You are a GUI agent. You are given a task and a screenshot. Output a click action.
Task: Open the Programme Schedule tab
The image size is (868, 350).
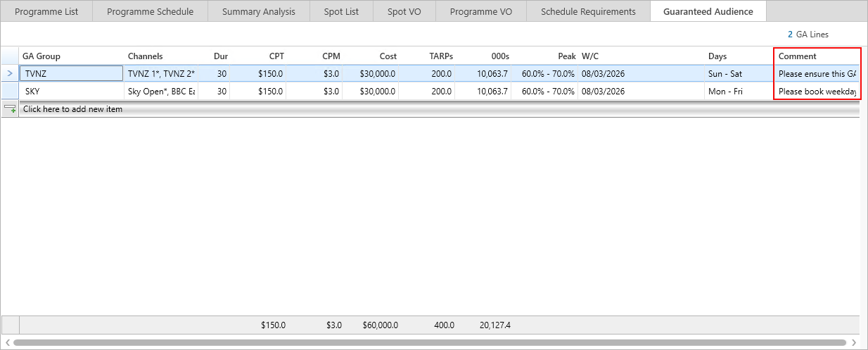point(150,11)
